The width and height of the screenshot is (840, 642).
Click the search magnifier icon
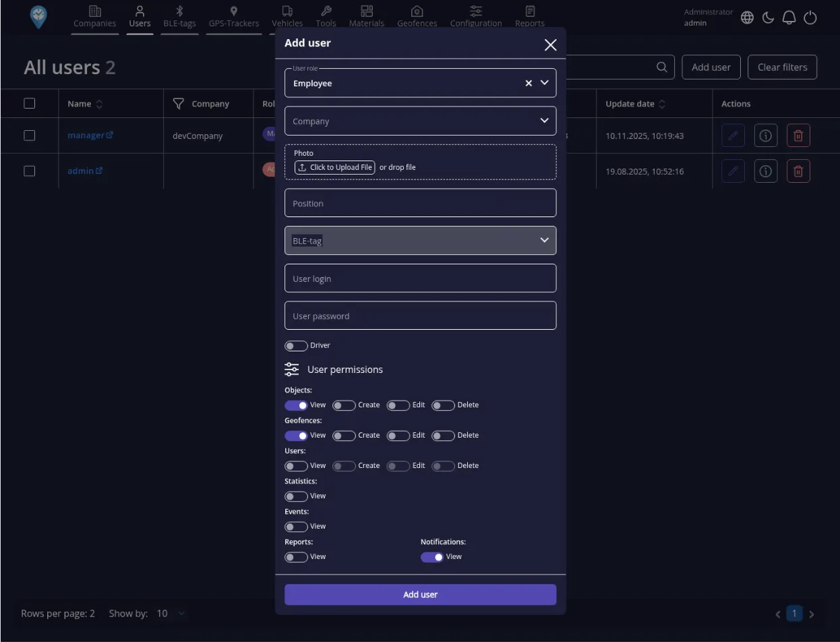(662, 67)
